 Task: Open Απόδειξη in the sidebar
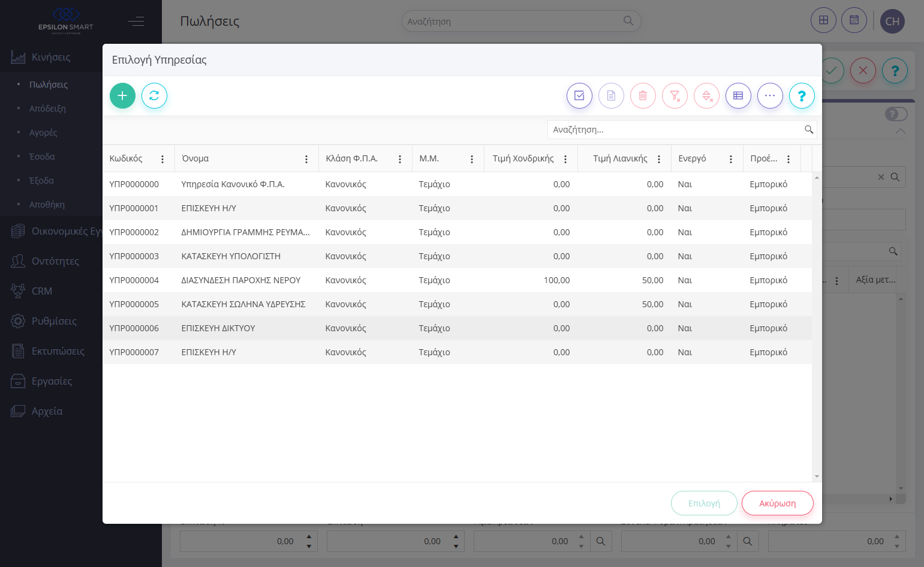(x=47, y=109)
